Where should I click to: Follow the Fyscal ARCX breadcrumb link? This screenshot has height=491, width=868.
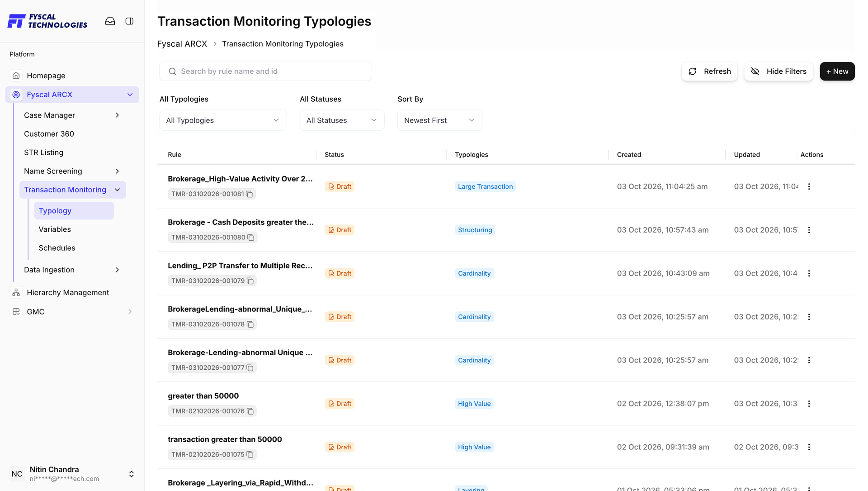point(182,44)
